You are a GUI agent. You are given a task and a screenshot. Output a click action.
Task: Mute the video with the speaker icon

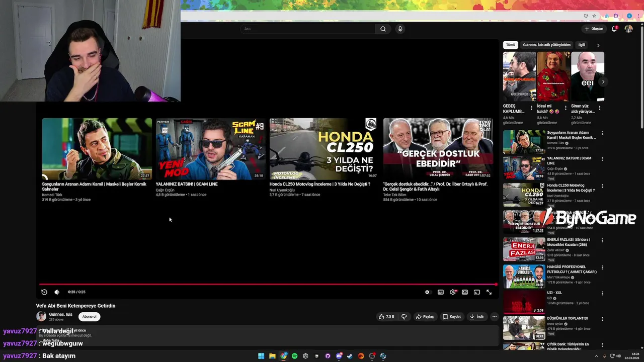point(57,292)
